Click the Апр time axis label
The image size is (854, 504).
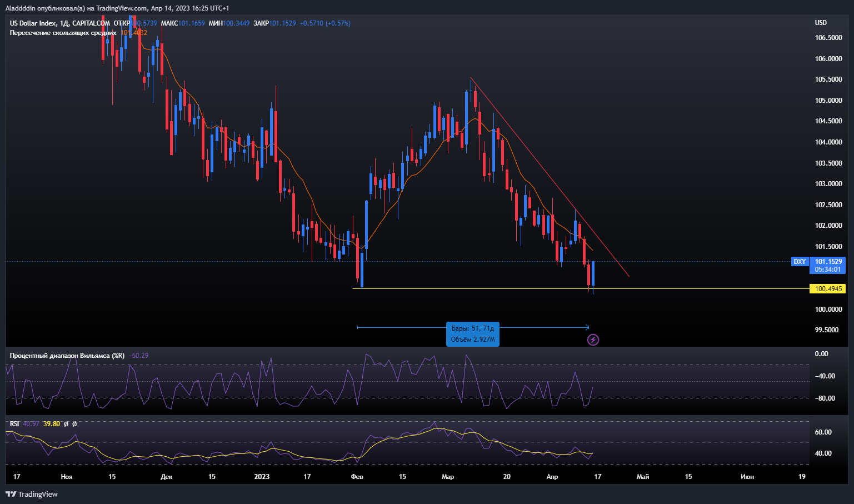(x=552, y=477)
